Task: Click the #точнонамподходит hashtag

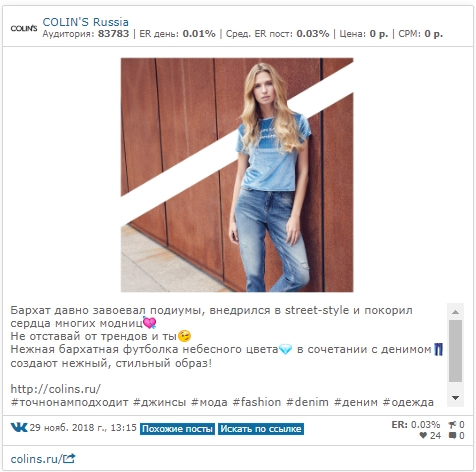Action: pyautogui.click(x=69, y=402)
